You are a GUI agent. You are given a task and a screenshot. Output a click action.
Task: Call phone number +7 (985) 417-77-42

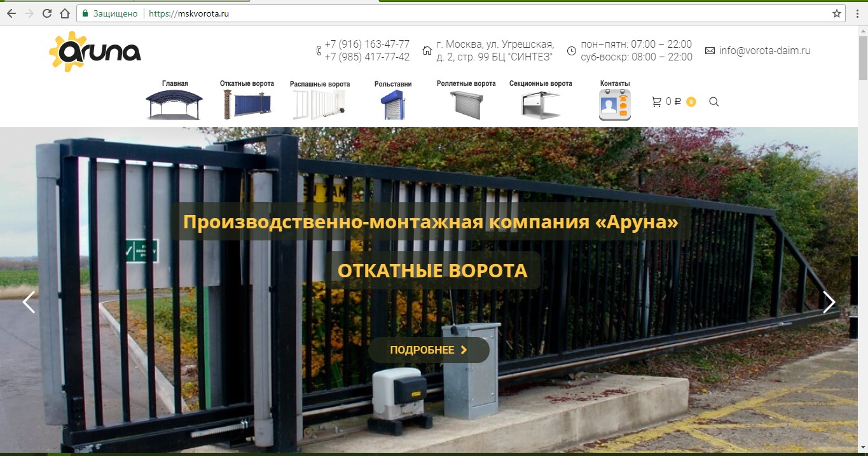click(x=367, y=57)
